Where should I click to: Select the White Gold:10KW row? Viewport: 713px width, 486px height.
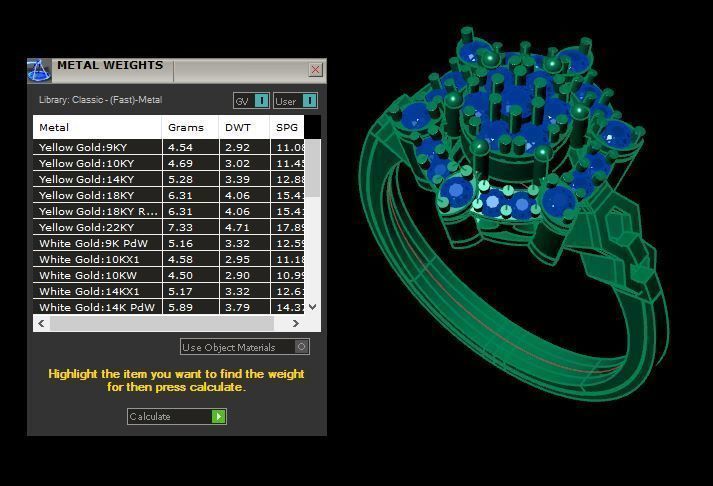(169, 276)
